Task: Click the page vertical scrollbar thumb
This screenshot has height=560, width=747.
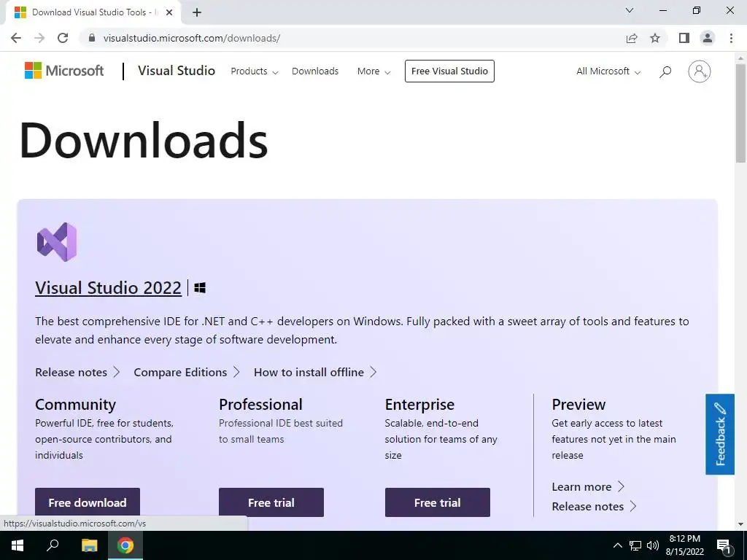Action: pyautogui.click(x=741, y=113)
